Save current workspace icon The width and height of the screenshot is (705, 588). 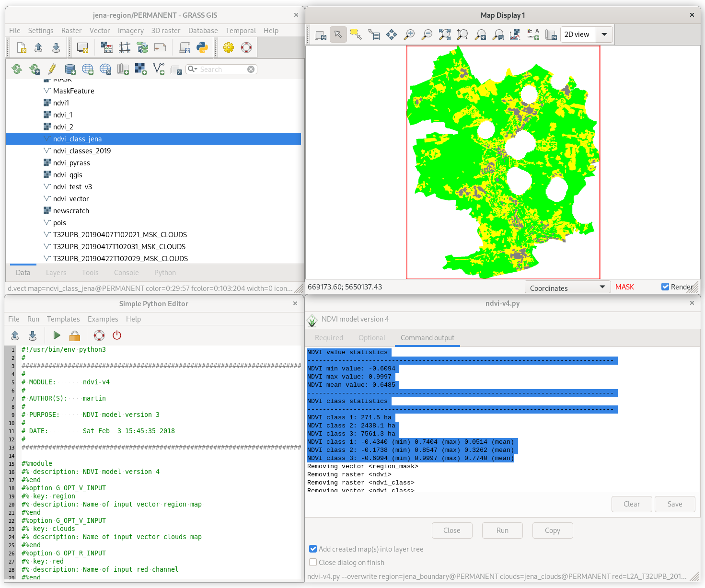click(x=56, y=47)
